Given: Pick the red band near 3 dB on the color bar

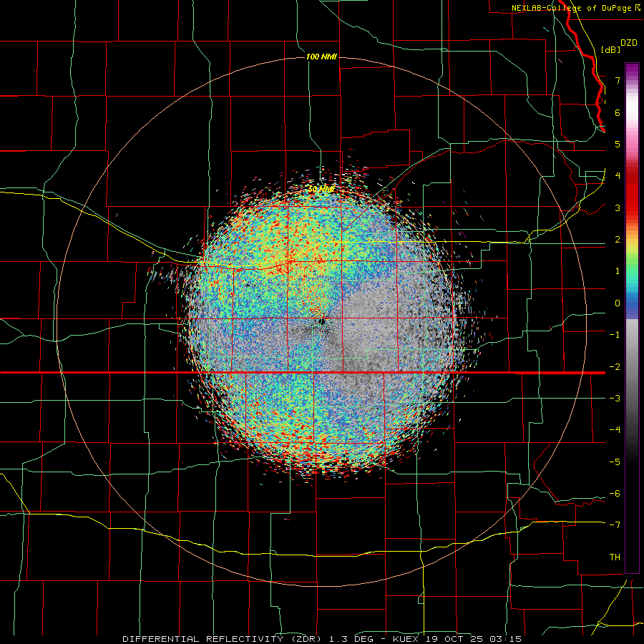Looking at the screenshot, I should point(632,205).
